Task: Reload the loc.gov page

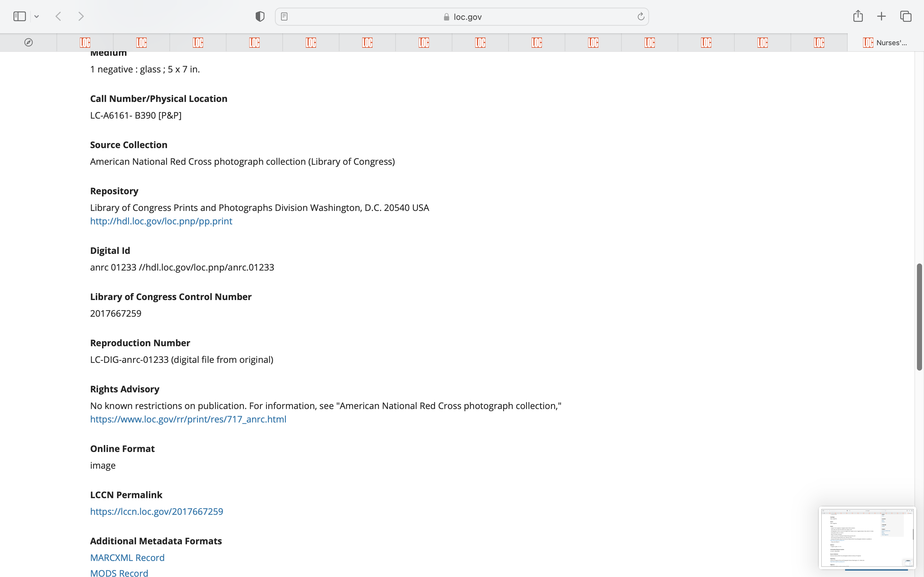Action: tap(641, 16)
